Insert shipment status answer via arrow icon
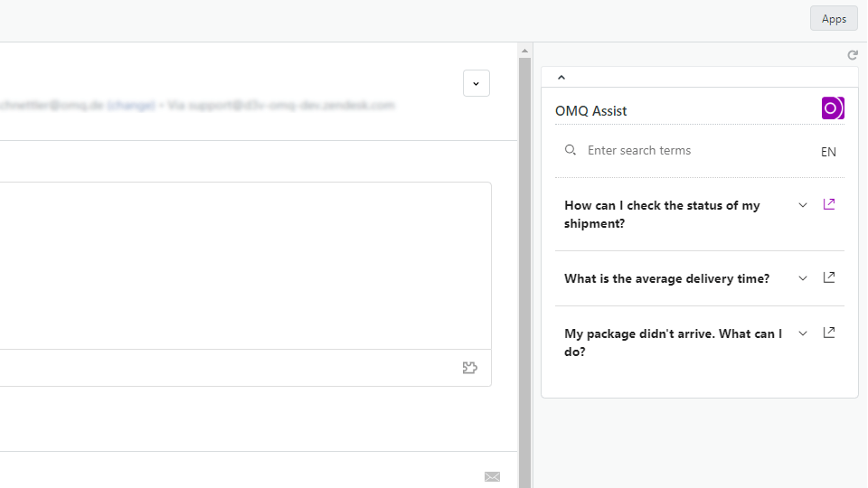This screenshot has width=868, height=488. tap(829, 204)
